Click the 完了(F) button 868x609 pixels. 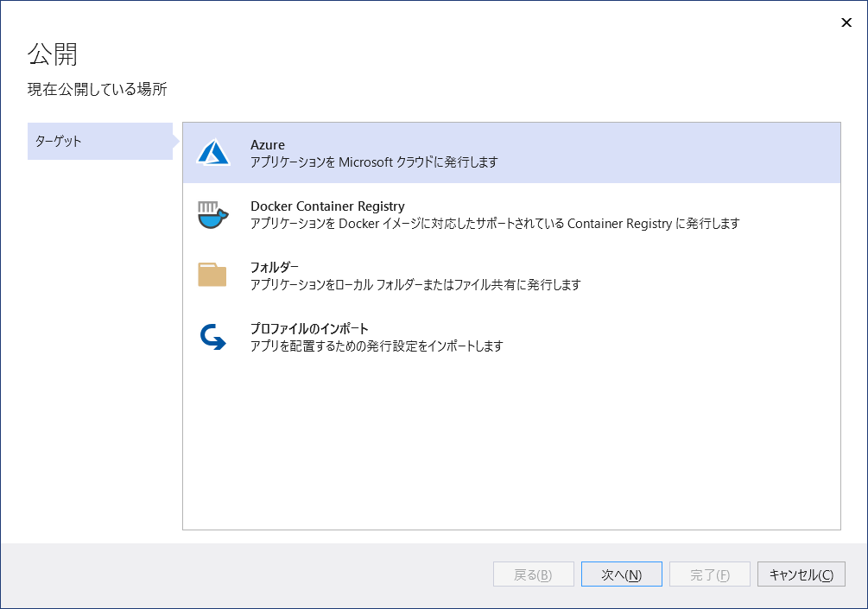point(710,574)
